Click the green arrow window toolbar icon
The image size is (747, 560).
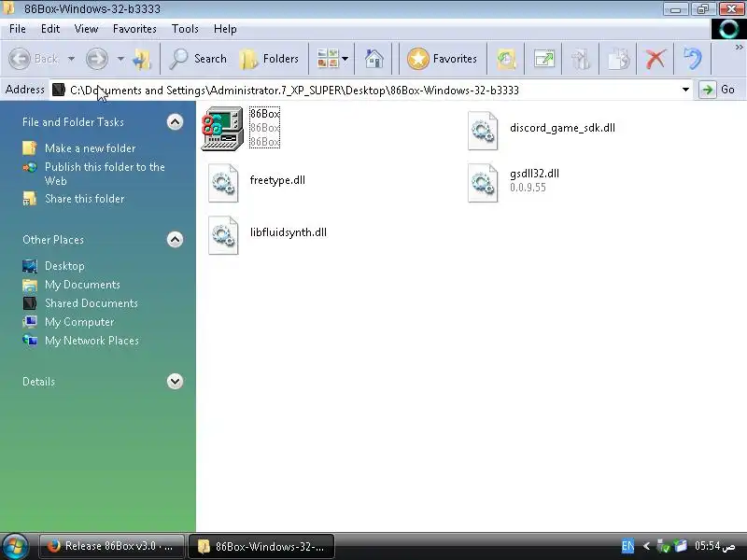click(x=543, y=59)
